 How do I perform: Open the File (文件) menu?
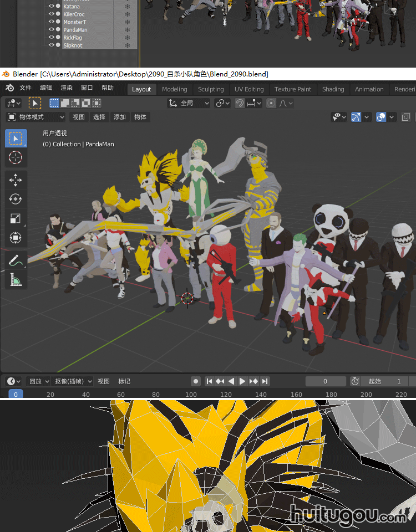click(x=26, y=88)
